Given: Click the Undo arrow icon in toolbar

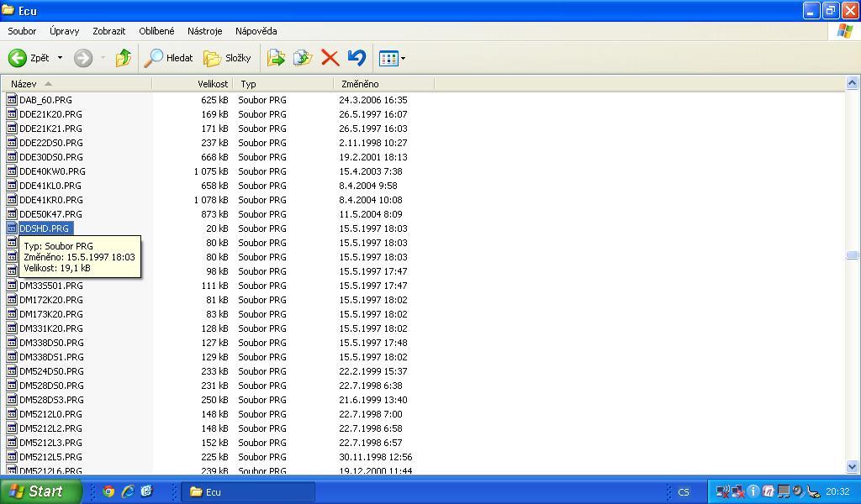Looking at the screenshot, I should point(357,58).
